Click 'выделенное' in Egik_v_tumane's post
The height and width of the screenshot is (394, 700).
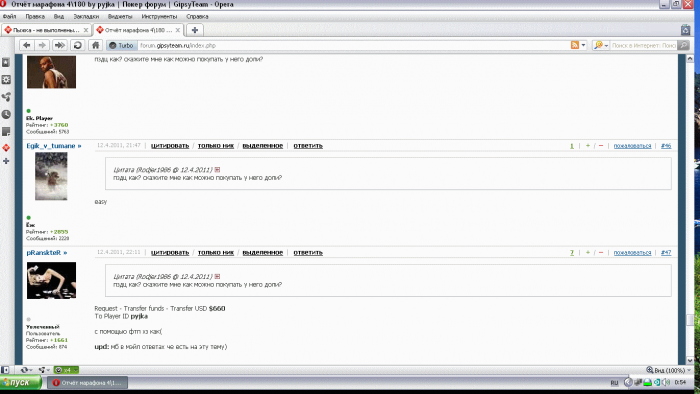(262, 145)
